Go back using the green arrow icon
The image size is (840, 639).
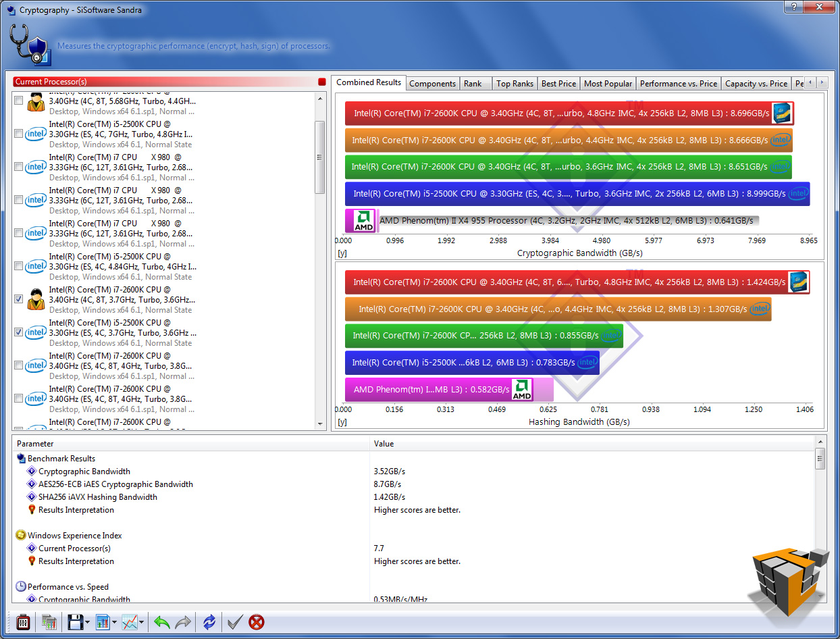pos(162,622)
